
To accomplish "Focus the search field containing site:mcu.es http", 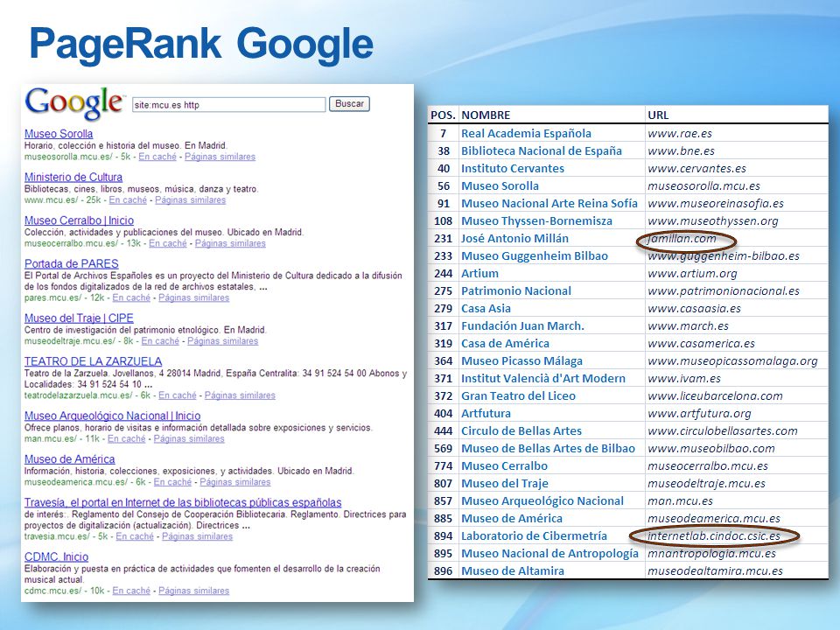I will (x=228, y=104).
